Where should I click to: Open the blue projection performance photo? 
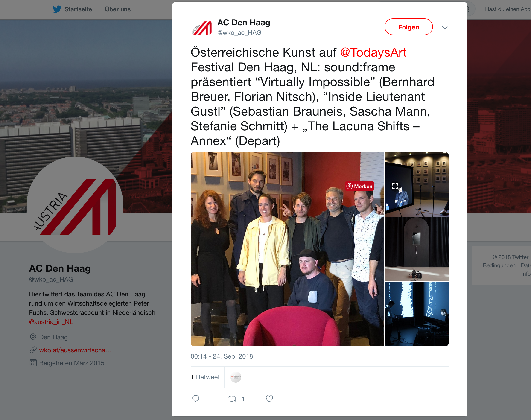pos(416,314)
